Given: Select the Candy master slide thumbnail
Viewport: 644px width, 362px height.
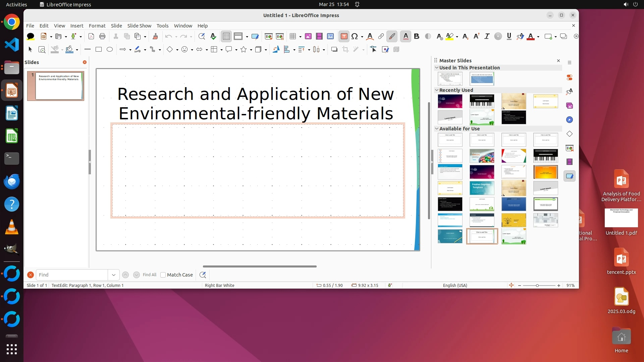Looking at the screenshot, I should (482, 156).
